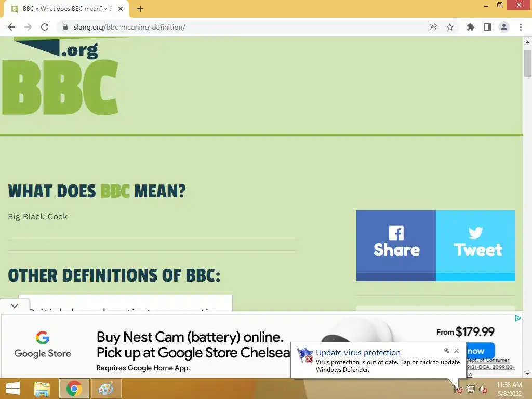532x399 pixels.
Task: Click the Google Store ad logo
Action: [x=43, y=345]
